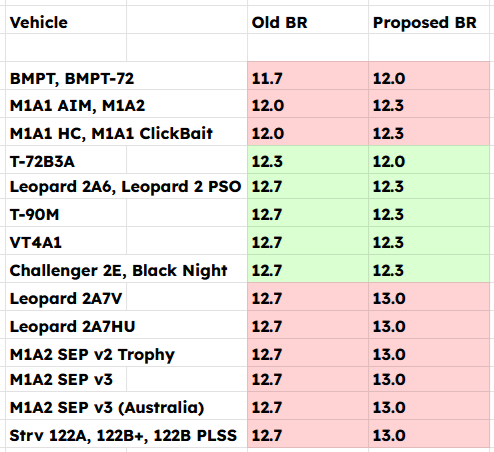Image resolution: width=494 pixels, height=452 pixels.
Task: Click T-90M's old BR 12.7 cell
Action: [x=308, y=213]
